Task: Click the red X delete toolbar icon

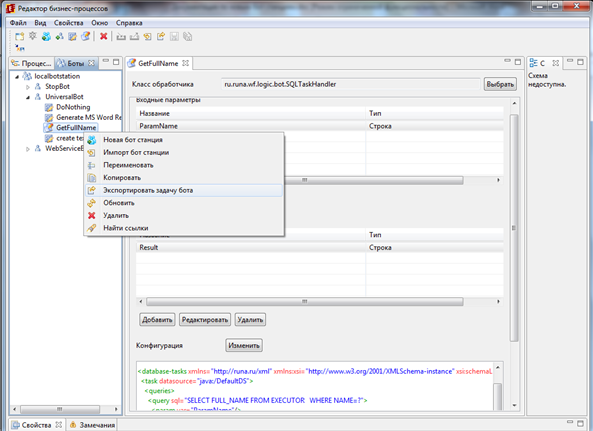Action: (103, 36)
